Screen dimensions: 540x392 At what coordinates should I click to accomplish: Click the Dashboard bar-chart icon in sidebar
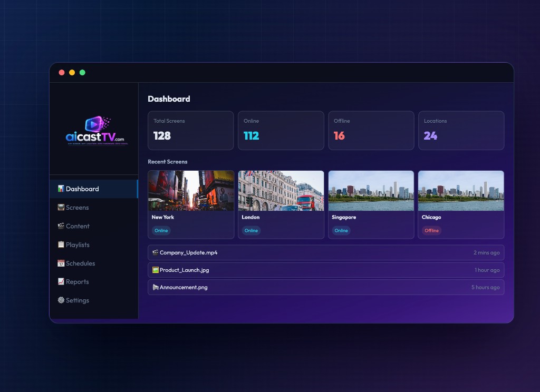click(x=61, y=189)
